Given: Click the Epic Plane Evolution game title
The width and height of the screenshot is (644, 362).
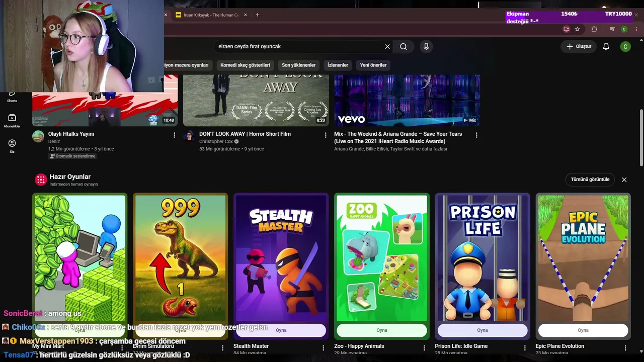Looking at the screenshot, I should [559, 346].
